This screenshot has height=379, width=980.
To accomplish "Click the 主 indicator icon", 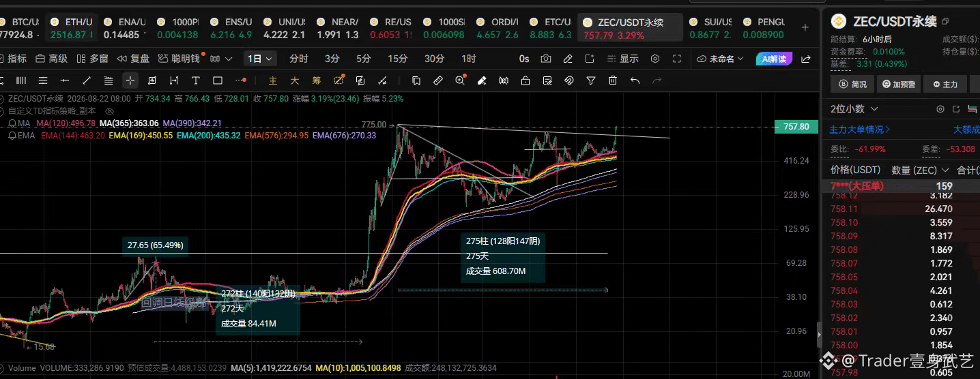I will [273, 80].
